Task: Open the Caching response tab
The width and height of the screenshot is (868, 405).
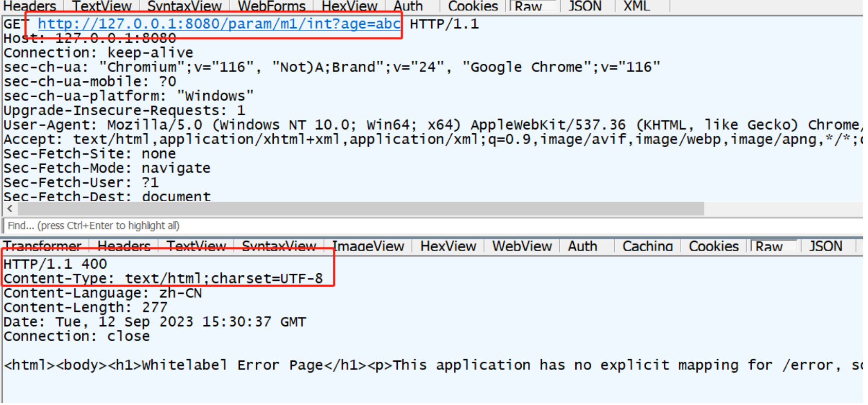Action: (x=647, y=246)
